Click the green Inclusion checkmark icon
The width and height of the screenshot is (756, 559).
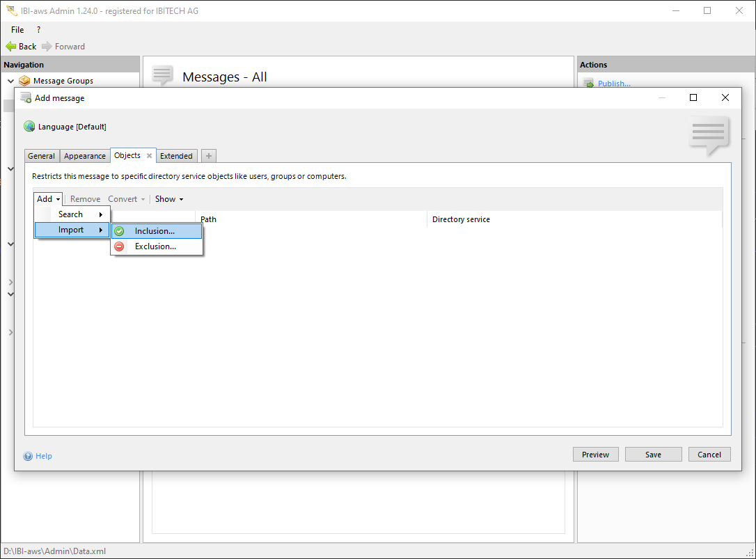[x=119, y=231]
